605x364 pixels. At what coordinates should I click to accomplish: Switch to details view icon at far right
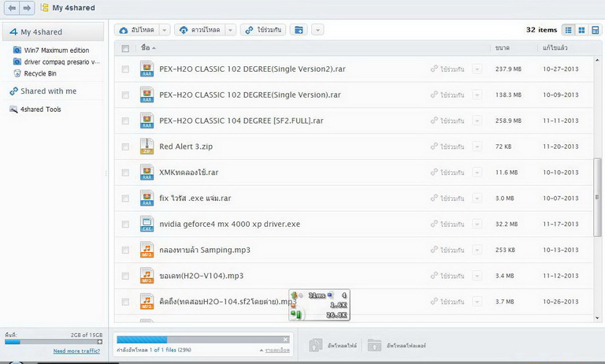[x=595, y=30]
